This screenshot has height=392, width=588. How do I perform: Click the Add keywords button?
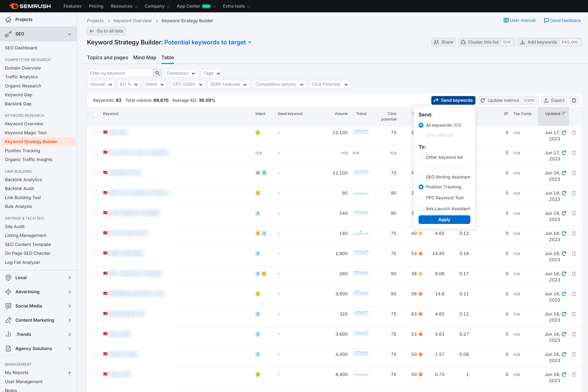coord(550,42)
